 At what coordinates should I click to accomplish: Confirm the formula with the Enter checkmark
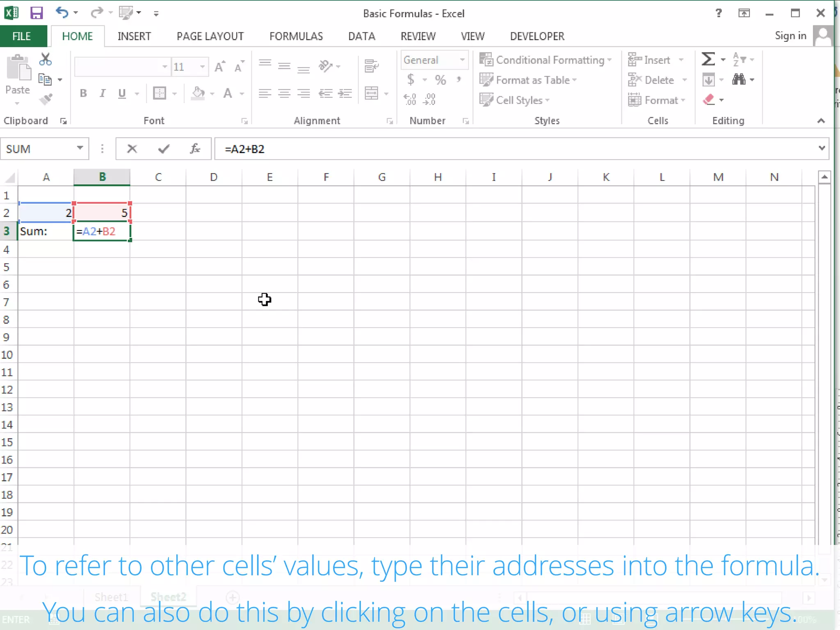pyautogui.click(x=164, y=149)
